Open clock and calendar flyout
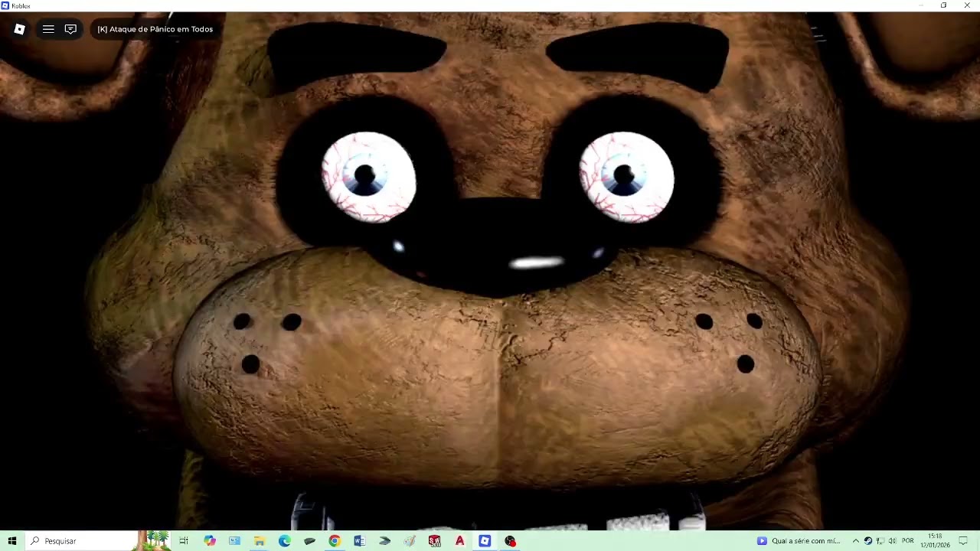 935,541
